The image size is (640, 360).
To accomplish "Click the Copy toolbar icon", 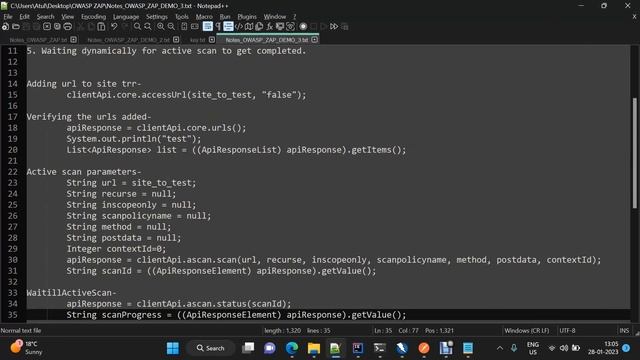I will 91,27.
